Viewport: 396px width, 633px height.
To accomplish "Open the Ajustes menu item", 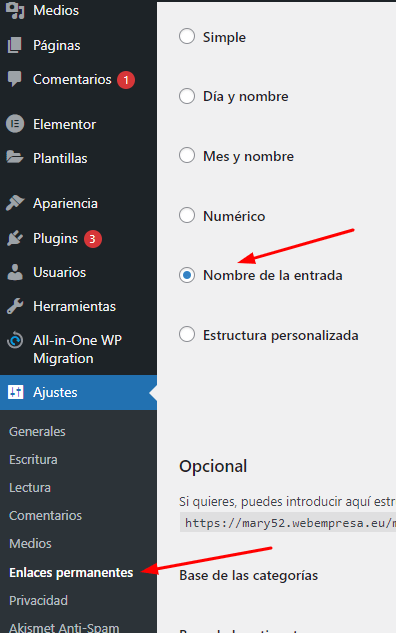I will pos(78,392).
